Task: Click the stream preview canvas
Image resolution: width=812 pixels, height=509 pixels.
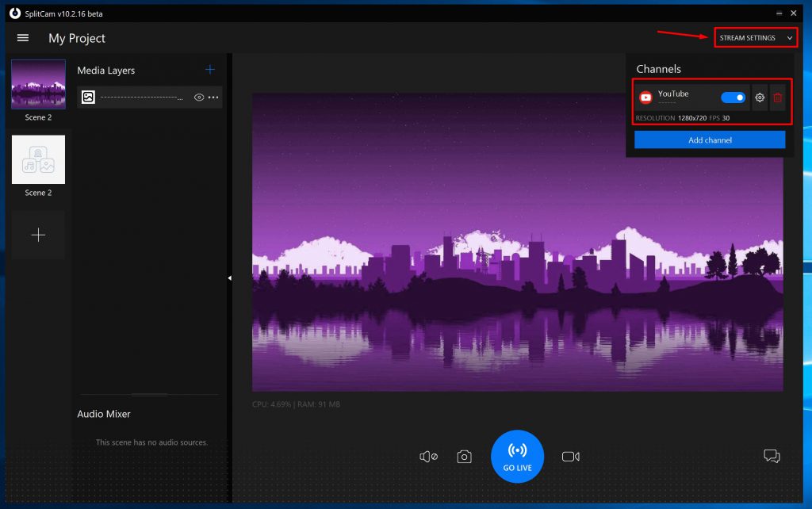Action: pyautogui.click(x=517, y=242)
